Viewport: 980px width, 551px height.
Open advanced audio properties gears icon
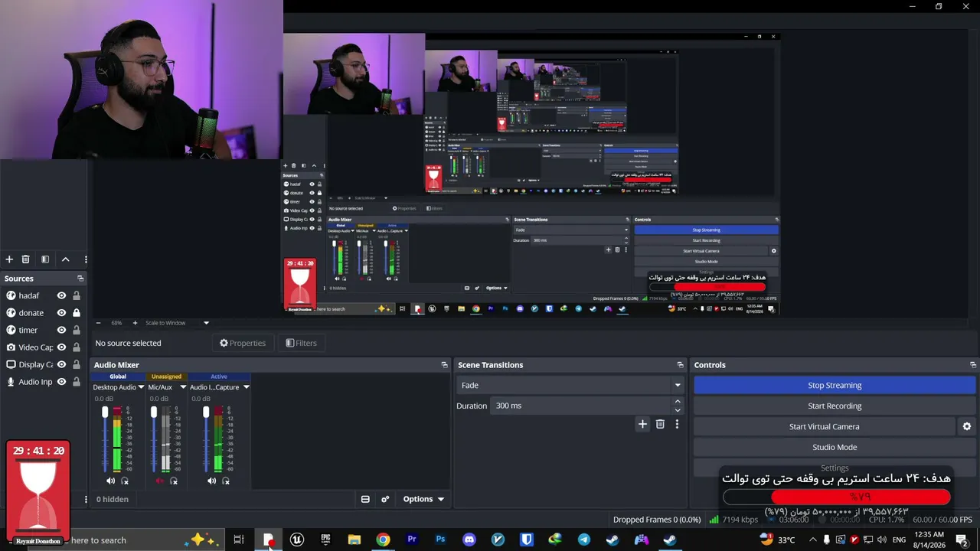click(x=385, y=499)
